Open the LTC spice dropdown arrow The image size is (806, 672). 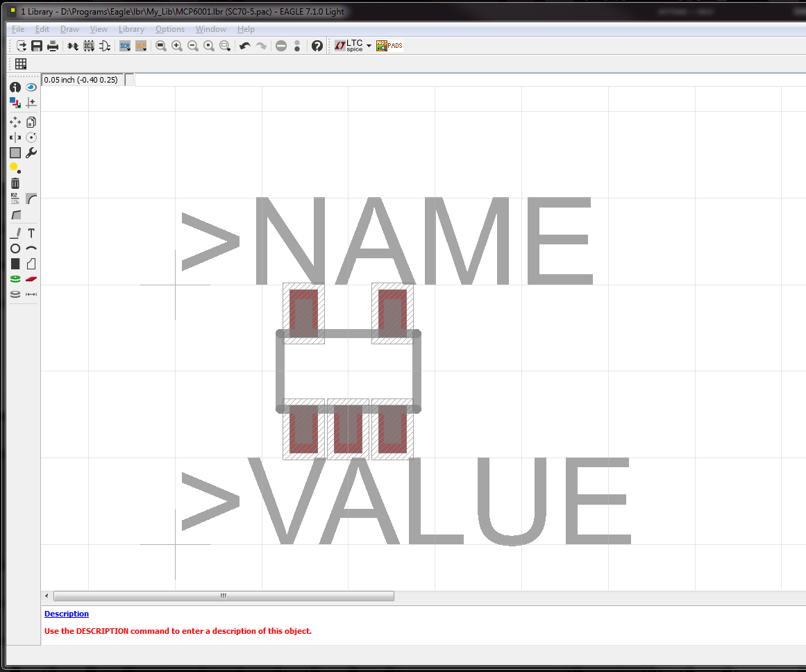(x=369, y=46)
